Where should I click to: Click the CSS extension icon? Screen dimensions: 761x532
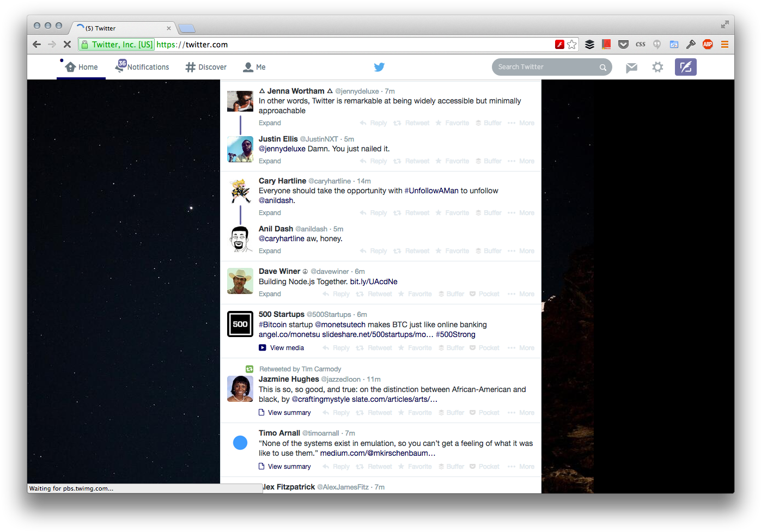click(x=641, y=45)
